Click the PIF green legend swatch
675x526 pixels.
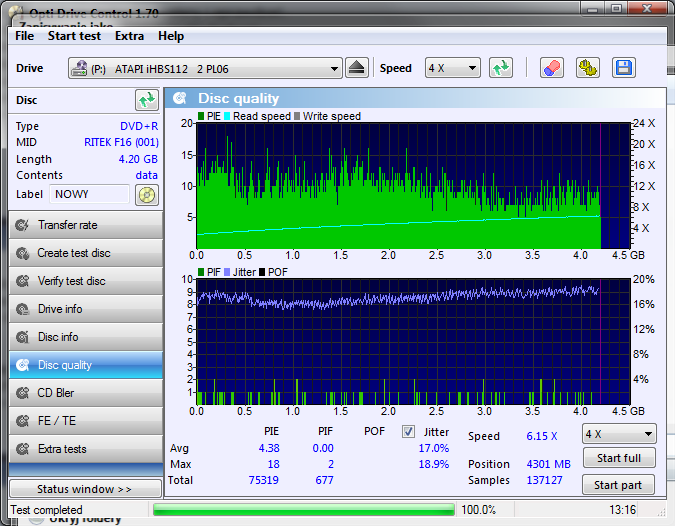201,272
